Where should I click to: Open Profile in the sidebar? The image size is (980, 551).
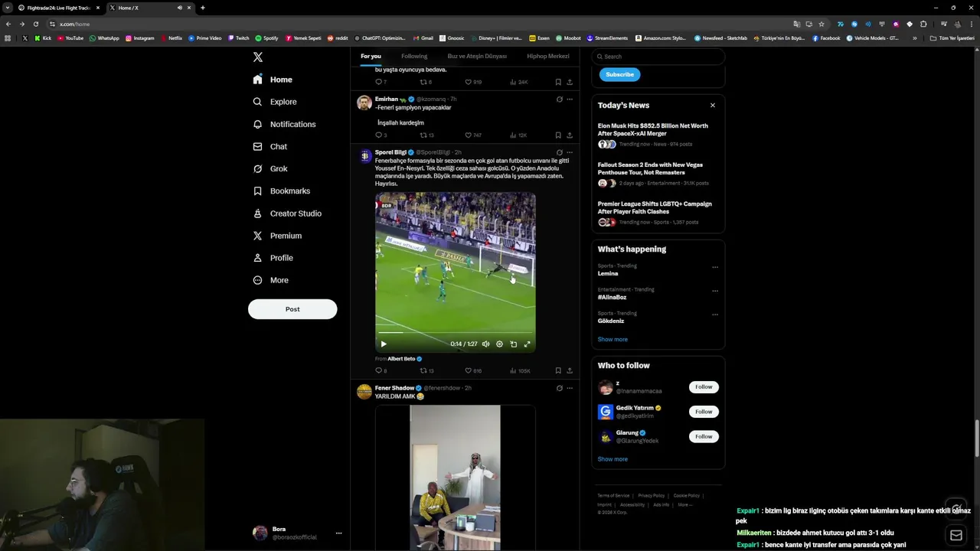(273, 258)
